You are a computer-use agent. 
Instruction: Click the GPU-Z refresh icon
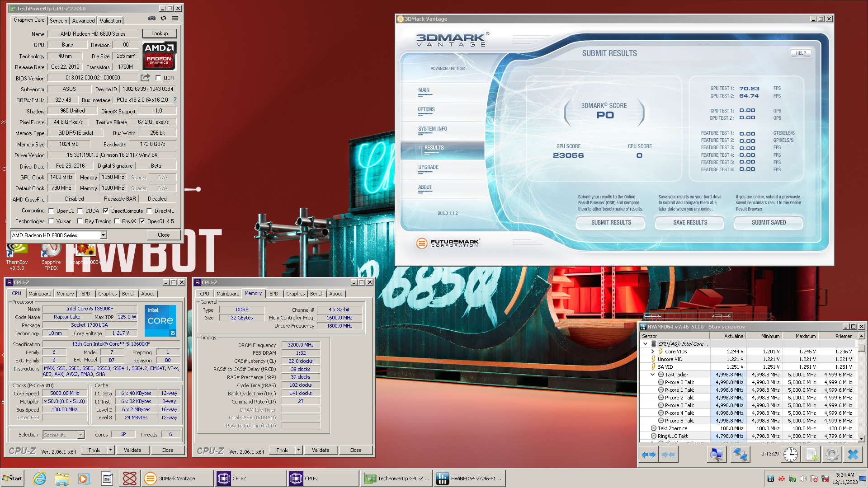click(163, 19)
